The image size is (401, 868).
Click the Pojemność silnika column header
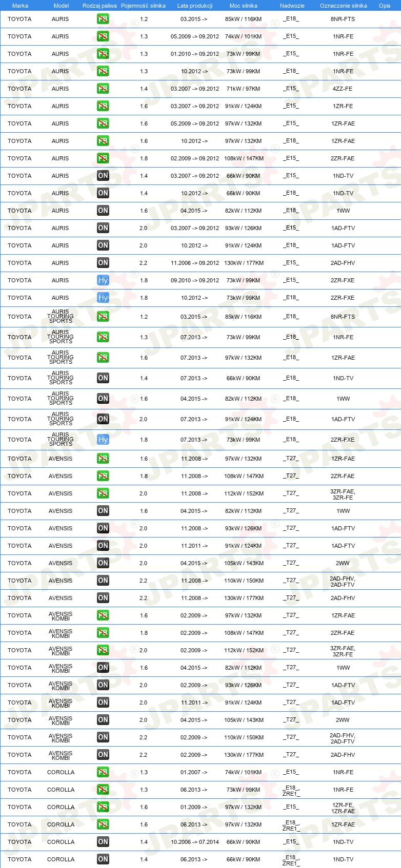click(x=143, y=6)
